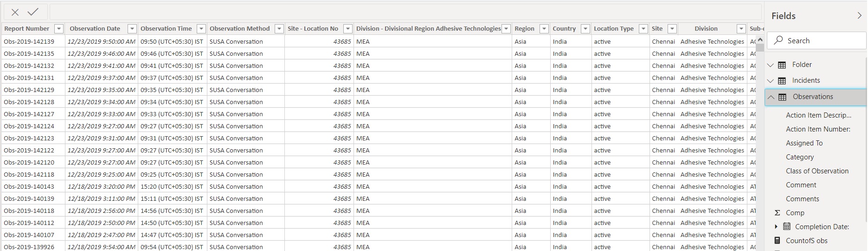Select the Comment field
Viewport: 868px width, 251px height.
click(801, 185)
